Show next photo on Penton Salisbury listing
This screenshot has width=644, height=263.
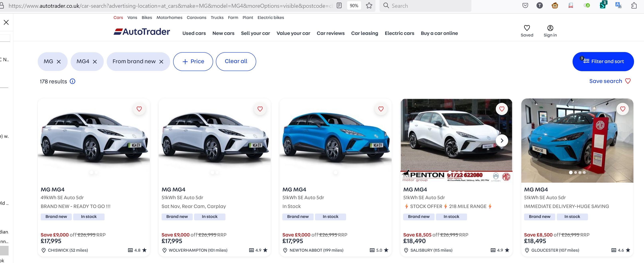coord(502,141)
